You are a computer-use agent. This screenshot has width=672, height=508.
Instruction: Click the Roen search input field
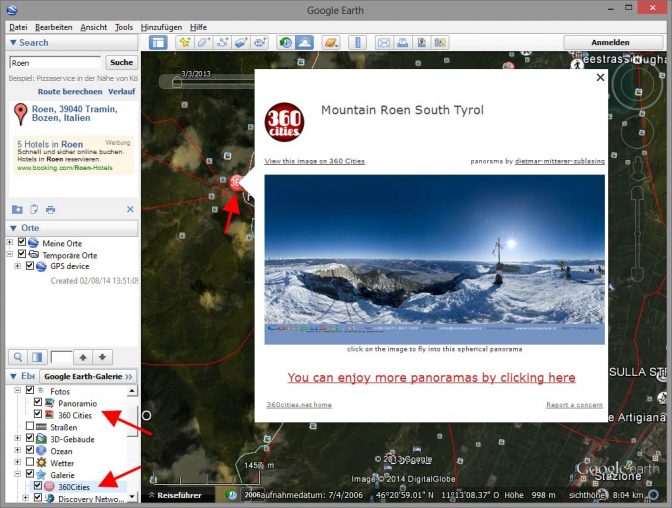click(55, 63)
